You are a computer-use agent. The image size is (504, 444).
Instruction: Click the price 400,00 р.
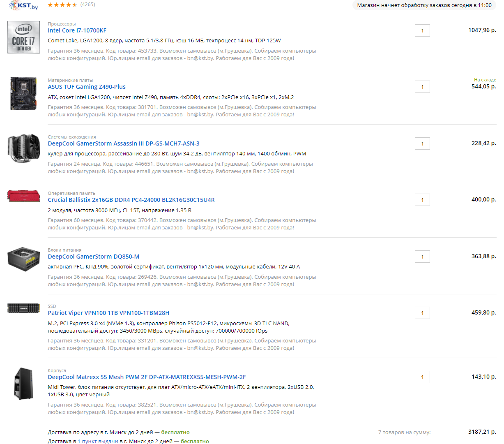pyautogui.click(x=484, y=199)
